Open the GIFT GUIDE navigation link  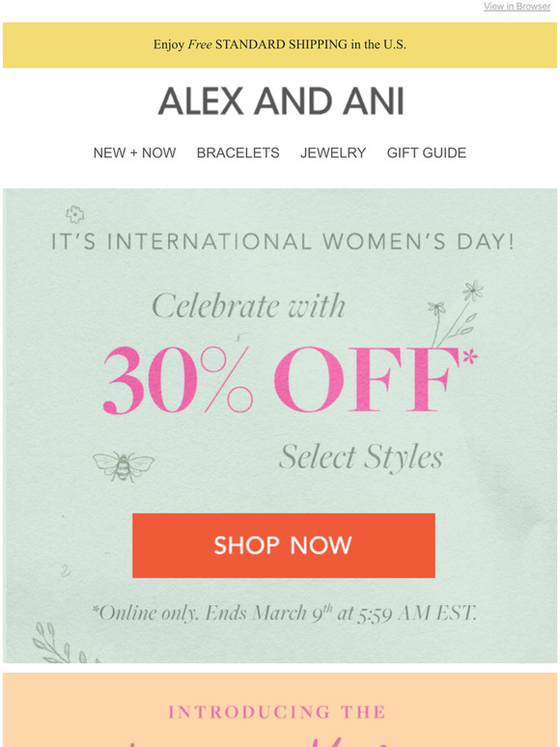[x=427, y=152]
